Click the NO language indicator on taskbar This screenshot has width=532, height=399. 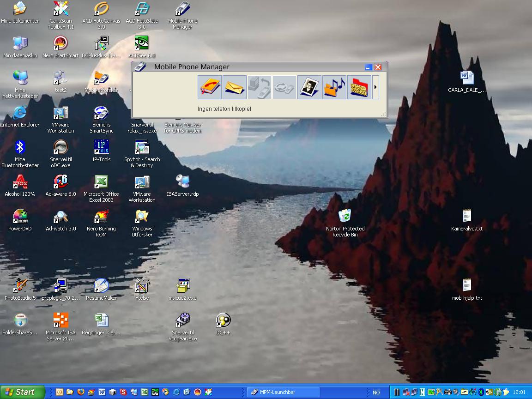tap(376, 393)
